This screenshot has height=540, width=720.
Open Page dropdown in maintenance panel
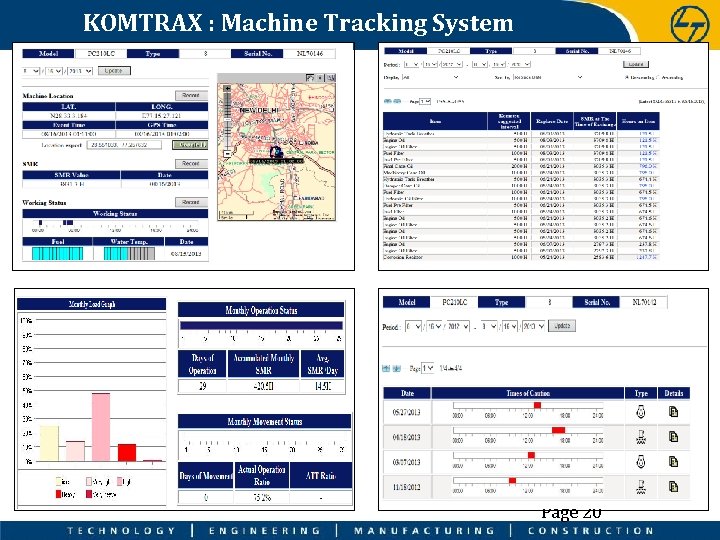(x=425, y=101)
